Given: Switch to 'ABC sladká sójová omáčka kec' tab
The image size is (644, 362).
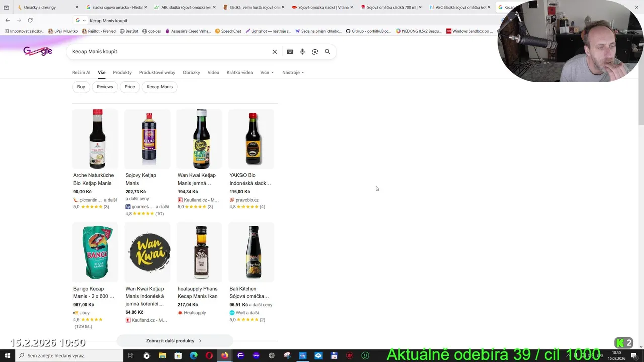Looking at the screenshot, I should pyautogui.click(x=186, y=7).
